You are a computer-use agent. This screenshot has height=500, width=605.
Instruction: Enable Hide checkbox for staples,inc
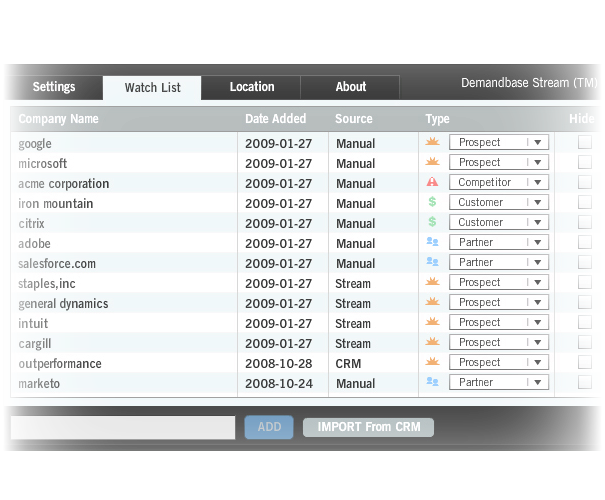coord(585,282)
